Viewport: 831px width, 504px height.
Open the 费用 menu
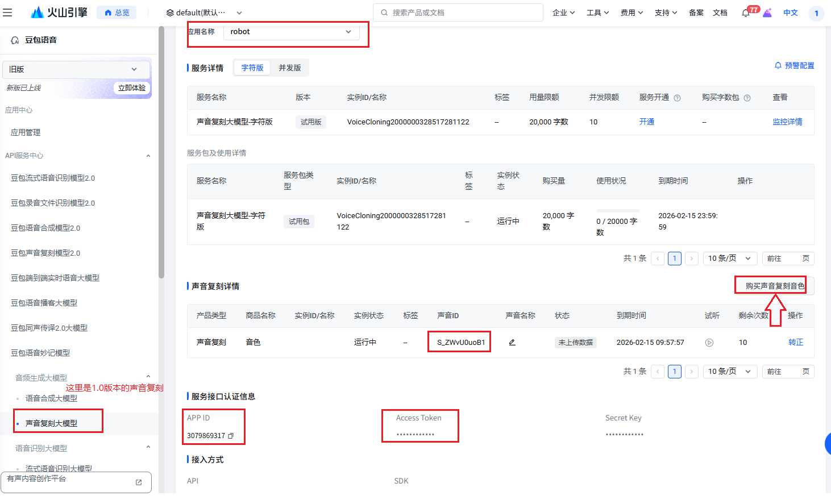coord(632,13)
